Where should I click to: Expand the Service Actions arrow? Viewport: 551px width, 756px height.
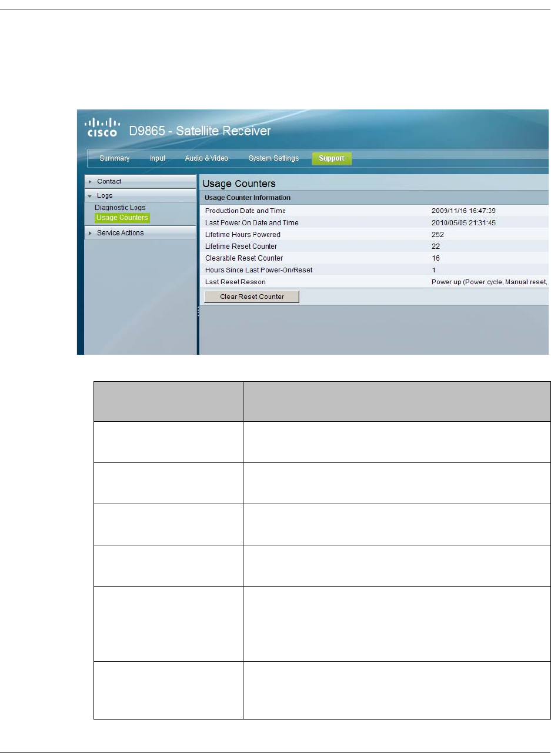tap(90, 233)
